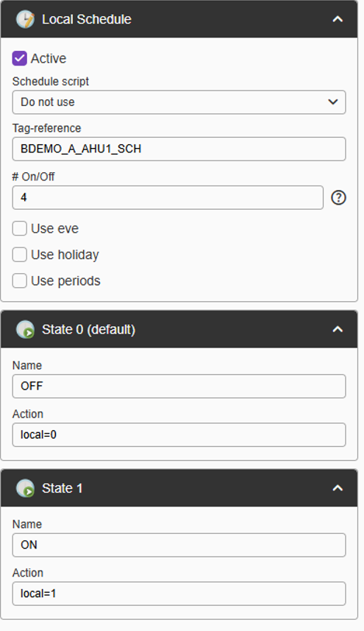Image resolution: width=364 pixels, height=631 pixels.
Task: Click into the # On/Off number field
Action: pyautogui.click(x=168, y=197)
